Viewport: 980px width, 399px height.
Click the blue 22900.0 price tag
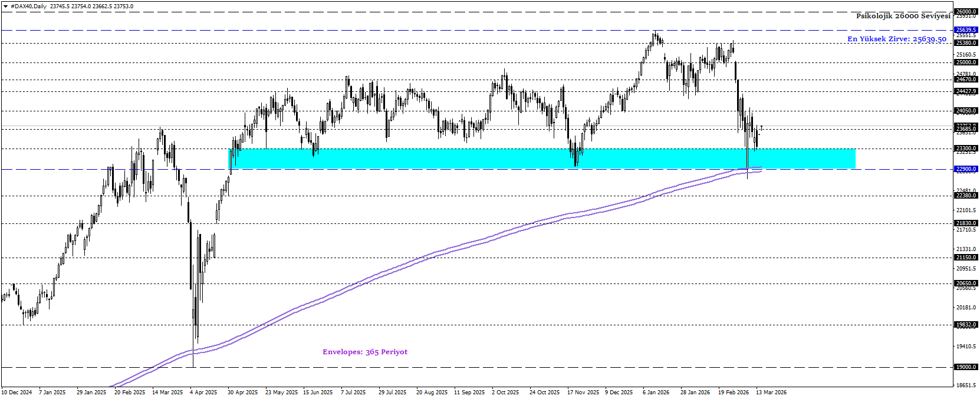point(966,169)
